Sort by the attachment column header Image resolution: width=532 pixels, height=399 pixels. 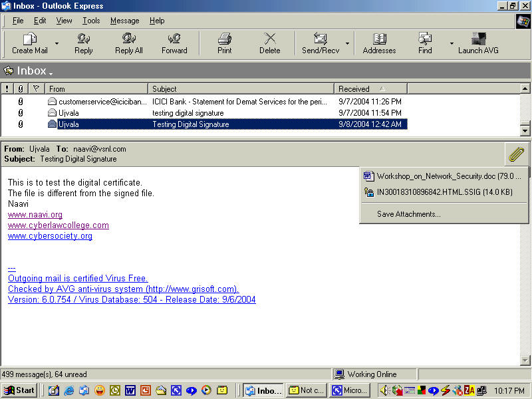pyautogui.click(x=21, y=89)
